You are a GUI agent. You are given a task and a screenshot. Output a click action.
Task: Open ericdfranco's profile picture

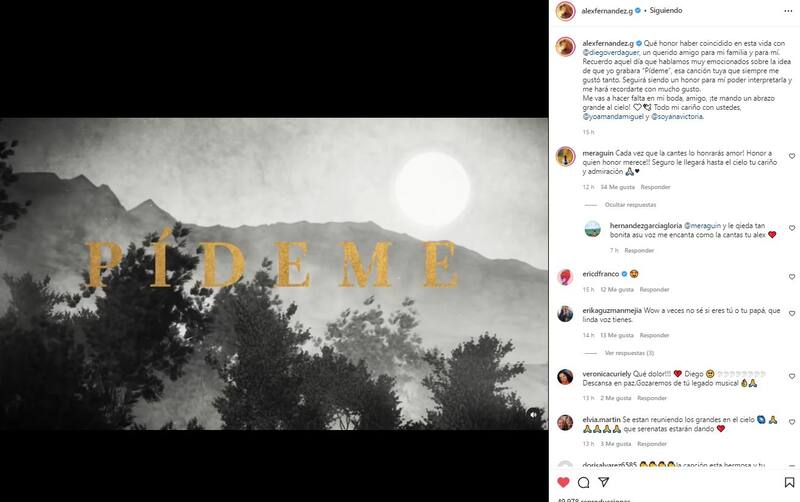tap(565, 276)
